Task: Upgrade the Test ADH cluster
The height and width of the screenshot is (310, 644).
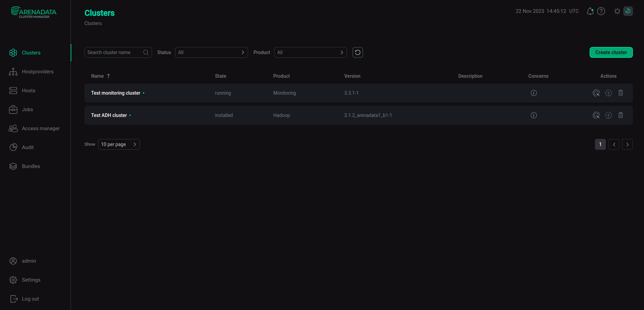Action: (609, 115)
